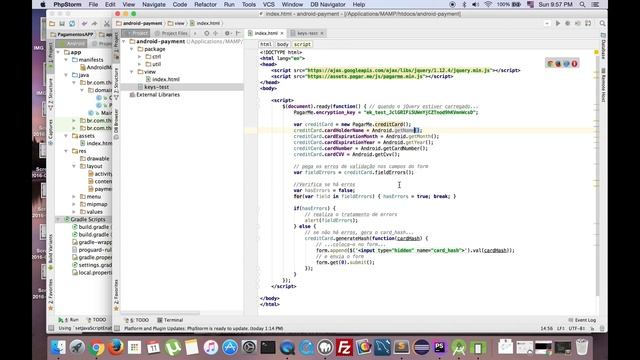Viewport: 640px width, 360px height.
Task: Toggle the Event Log tool window
Action: click(582, 320)
